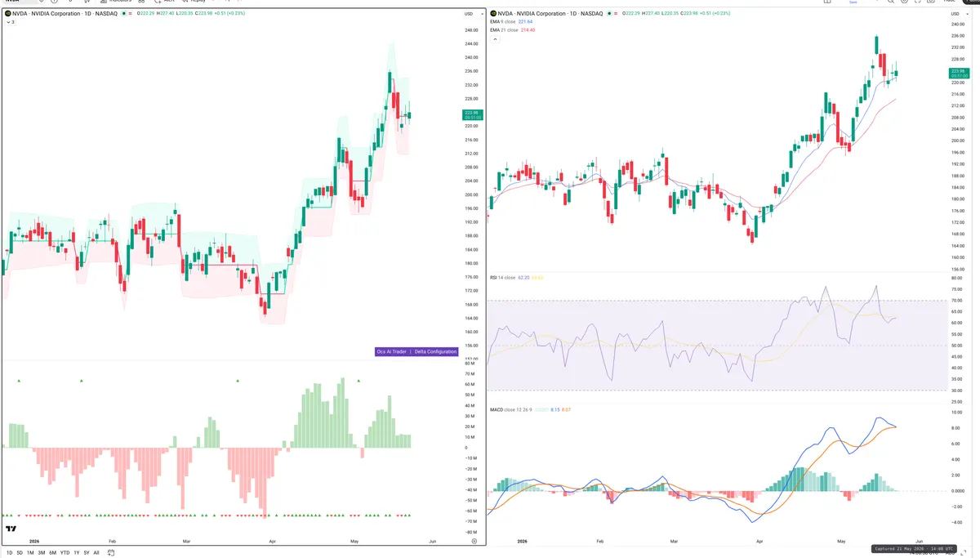Viewport: 980px width, 558px height.
Task: Click the TradingView logo in the left chart
Action: 11,529
